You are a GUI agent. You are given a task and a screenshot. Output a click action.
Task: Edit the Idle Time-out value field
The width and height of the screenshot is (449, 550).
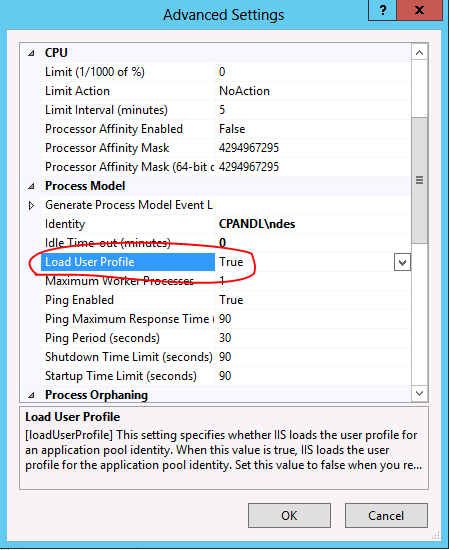tap(313, 243)
